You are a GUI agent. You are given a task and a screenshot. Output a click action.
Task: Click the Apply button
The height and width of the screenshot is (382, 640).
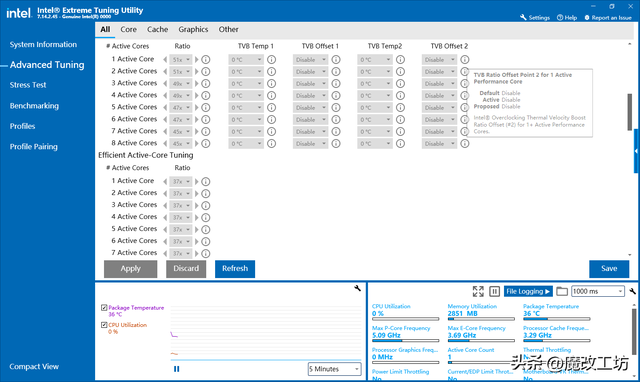pyautogui.click(x=131, y=269)
